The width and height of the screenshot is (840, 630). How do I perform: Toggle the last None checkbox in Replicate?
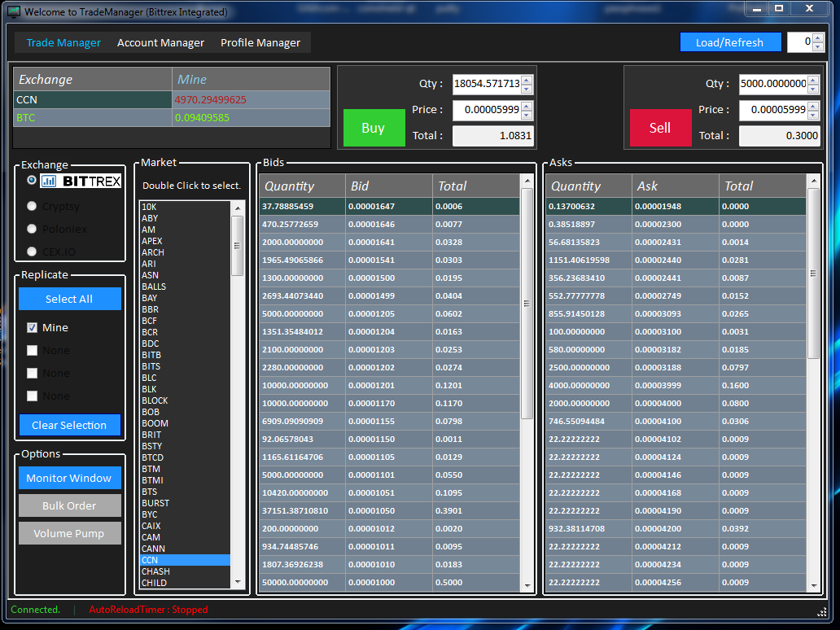32,396
